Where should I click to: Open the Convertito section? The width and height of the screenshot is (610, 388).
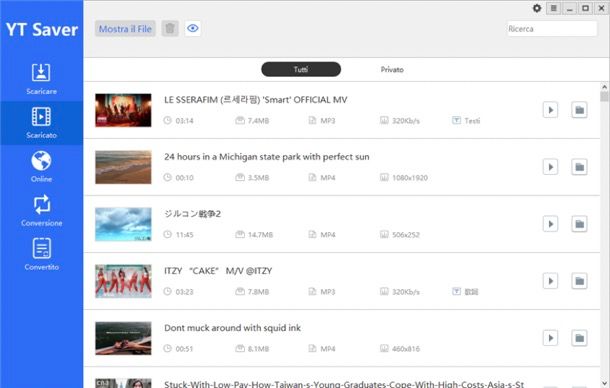[x=41, y=255]
